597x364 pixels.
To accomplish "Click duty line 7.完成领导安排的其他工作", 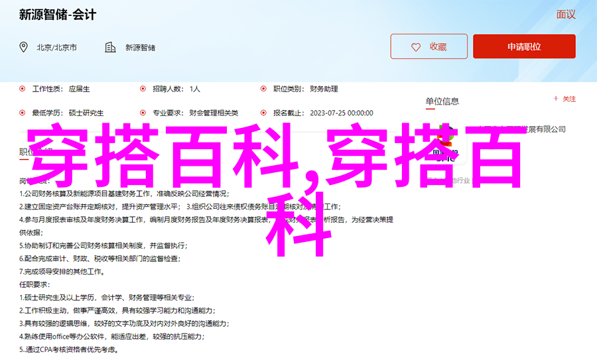I will click(62, 271).
